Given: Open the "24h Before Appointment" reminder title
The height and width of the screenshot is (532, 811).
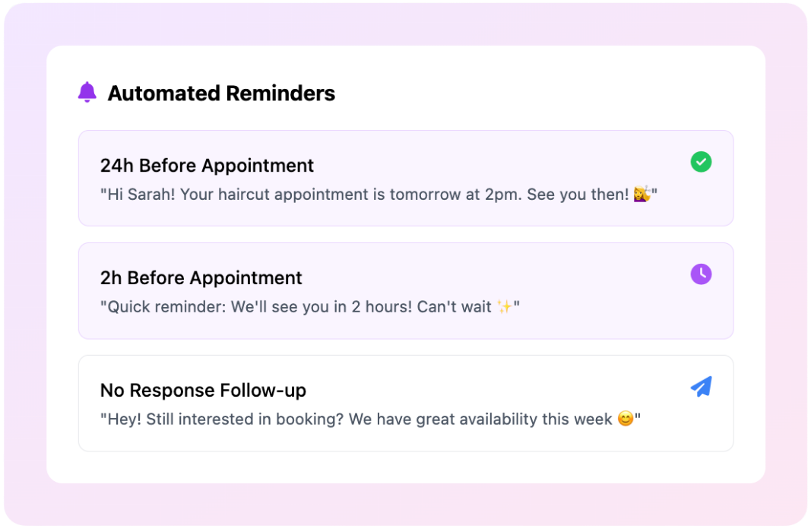Looking at the screenshot, I should tap(207, 166).
